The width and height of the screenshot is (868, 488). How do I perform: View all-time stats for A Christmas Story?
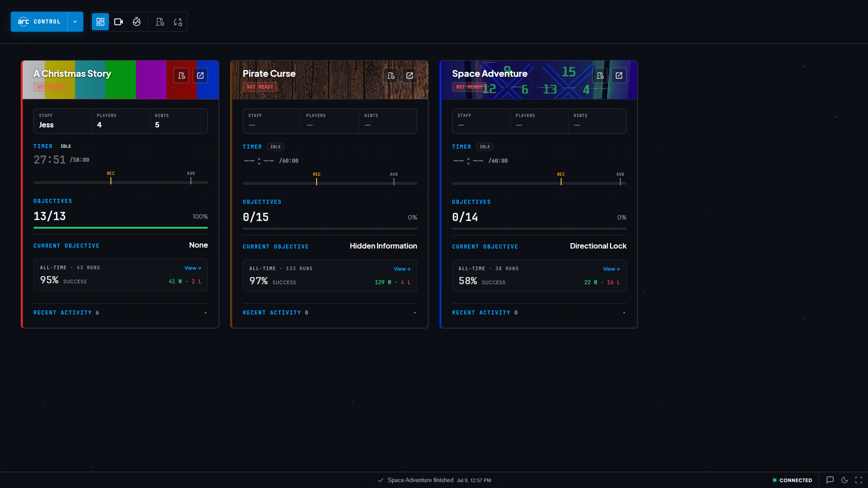[x=193, y=268]
